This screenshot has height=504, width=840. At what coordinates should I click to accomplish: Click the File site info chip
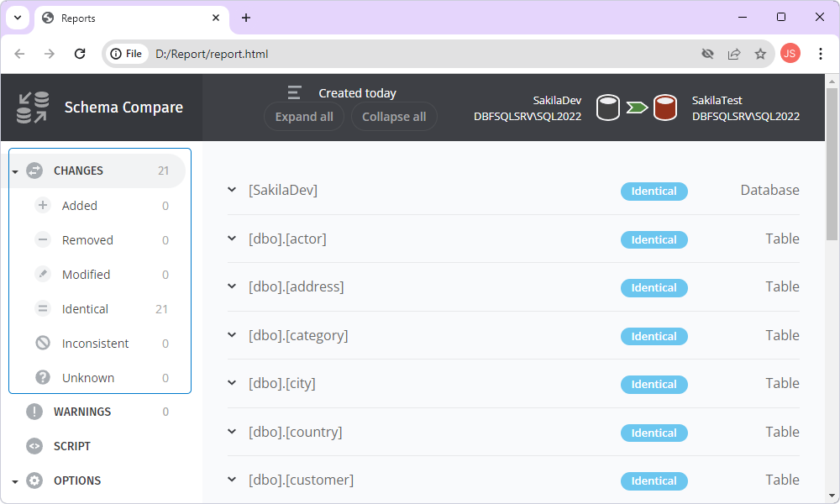(127, 54)
